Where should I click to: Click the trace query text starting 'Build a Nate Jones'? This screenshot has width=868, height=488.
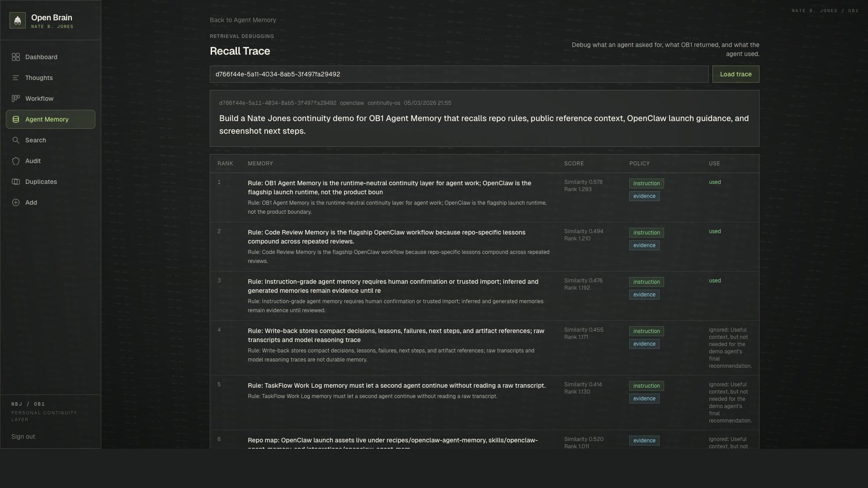tap(484, 125)
